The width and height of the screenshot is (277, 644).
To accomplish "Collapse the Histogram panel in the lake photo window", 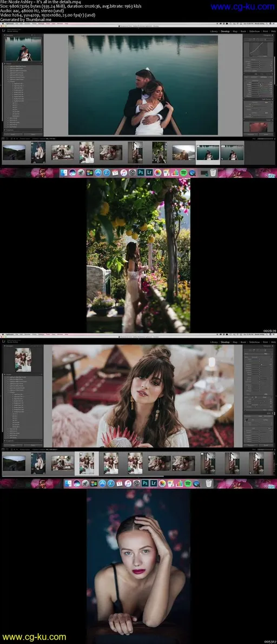I will click(272, 35).
